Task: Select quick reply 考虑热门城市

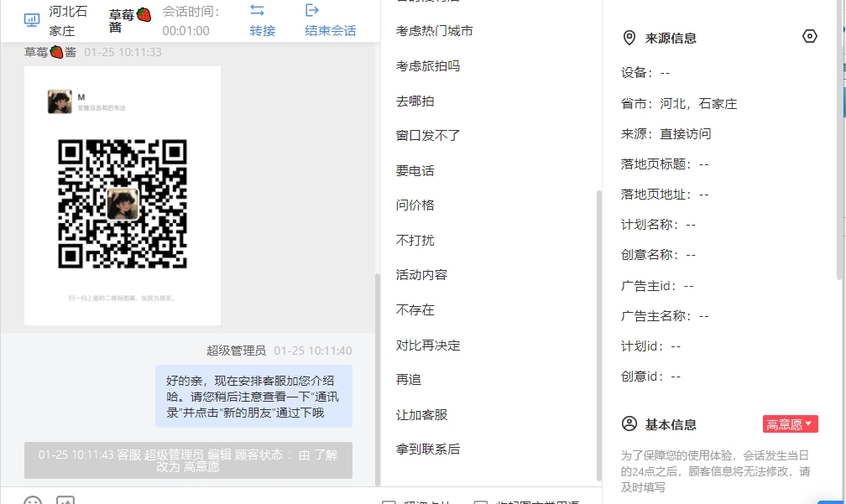Action: point(435,31)
